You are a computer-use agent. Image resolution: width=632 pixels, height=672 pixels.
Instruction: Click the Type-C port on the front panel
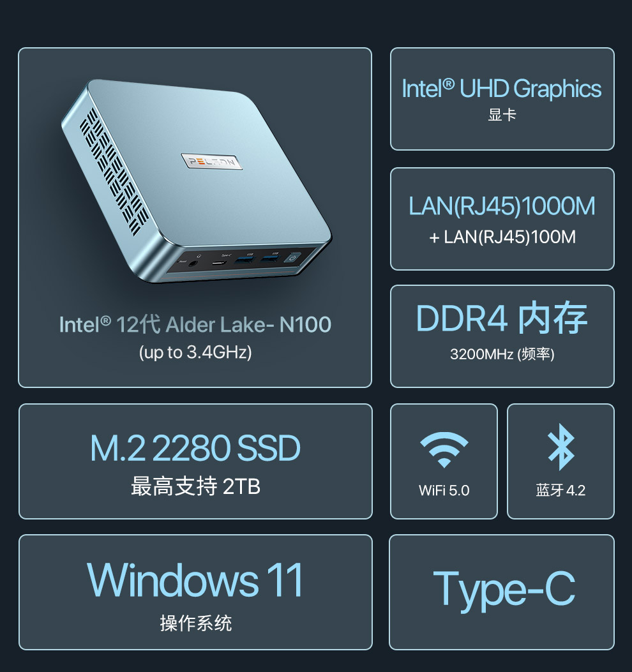click(220, 262)
